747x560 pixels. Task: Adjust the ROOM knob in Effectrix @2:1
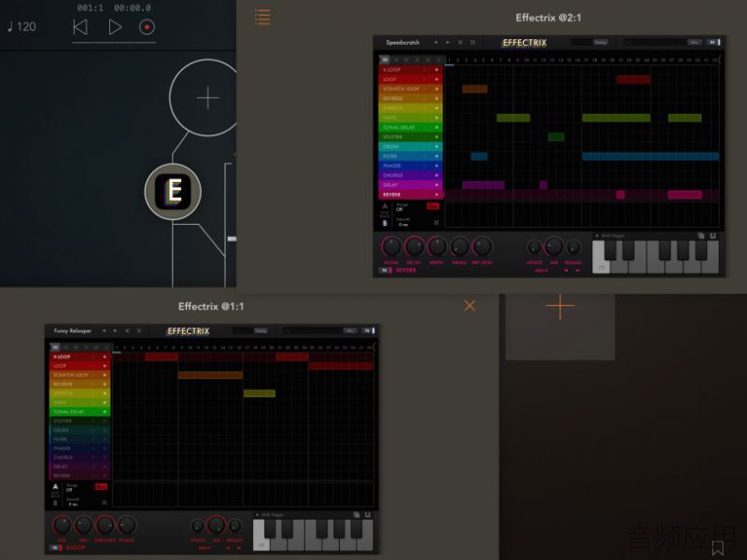coord(391,246)
